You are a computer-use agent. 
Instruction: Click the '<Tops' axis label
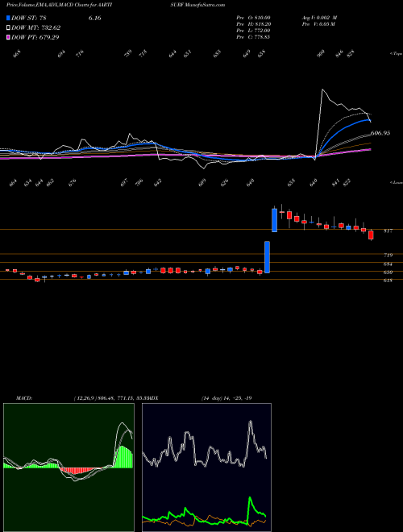click(396, 54)
